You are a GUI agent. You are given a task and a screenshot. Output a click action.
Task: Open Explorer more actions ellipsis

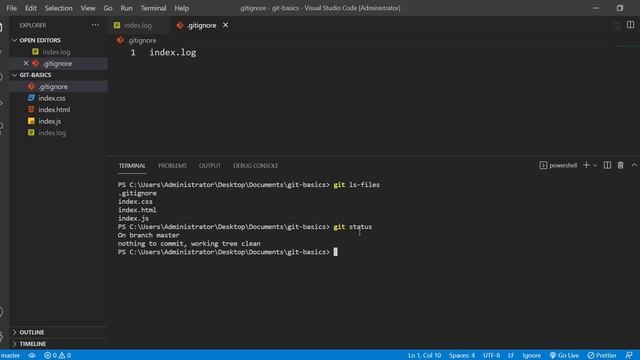click(95, 25)
